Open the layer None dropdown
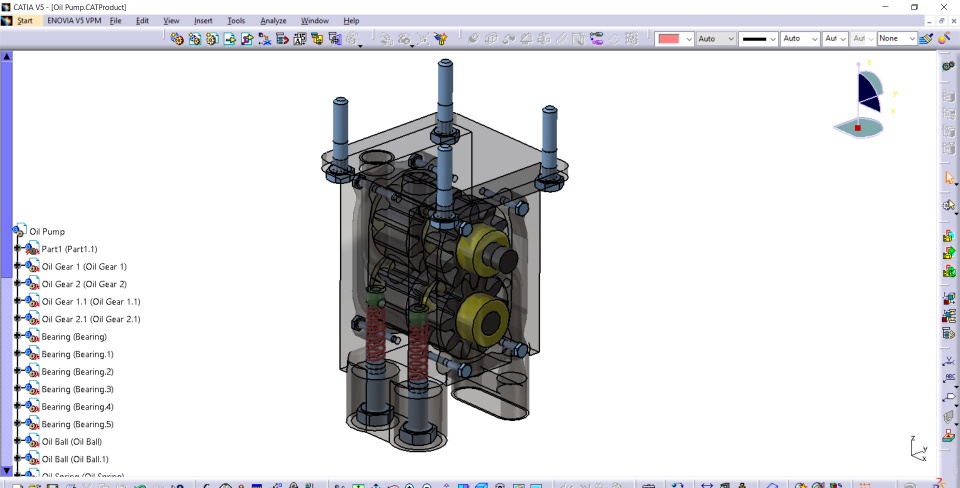The width and height of the screenshot is (960, 488). pyautogui.click(x=912, y=39)
